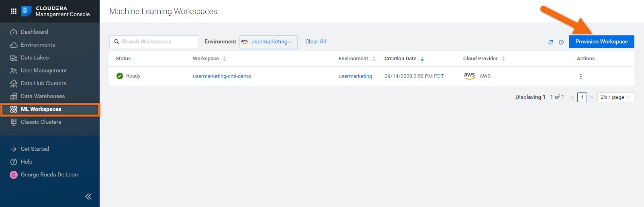The height and width of the screenshot is (207, 644).
Task: Sort by Creation Date column arrows
Action: (422, 59)
